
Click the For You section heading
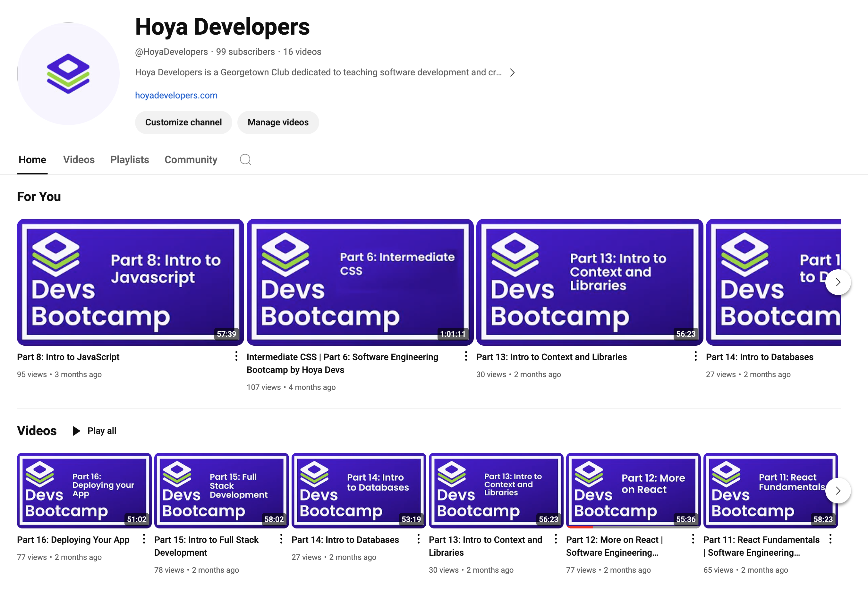39,197
